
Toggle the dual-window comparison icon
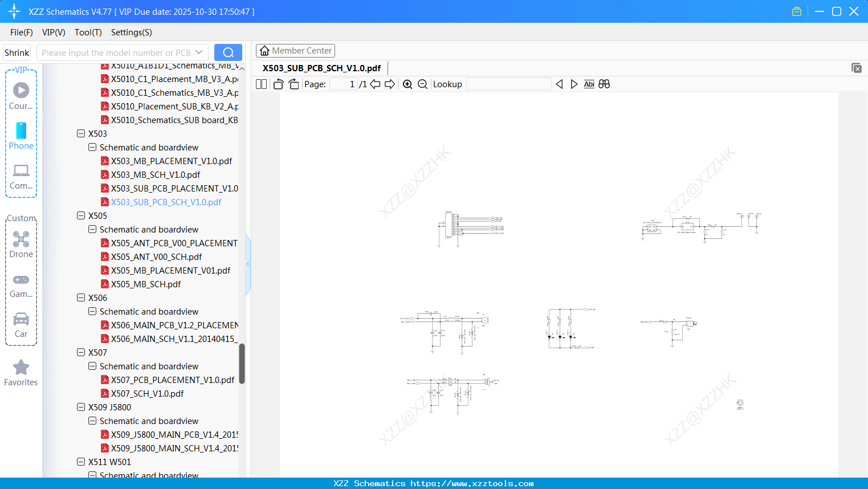tap(604, 84)
